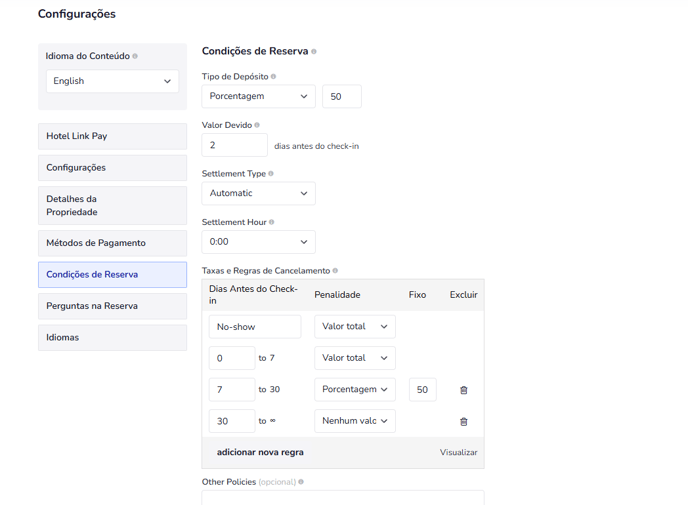Screen dimensions: 688x505
Task: Delete the 7 to 30 days rule
Action: pos(463,390)
